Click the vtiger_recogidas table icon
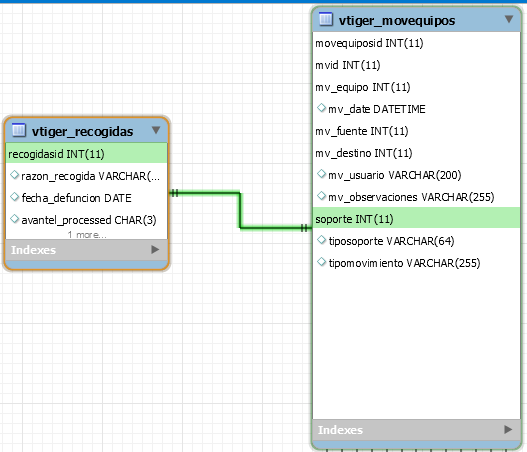 point(18,130)
